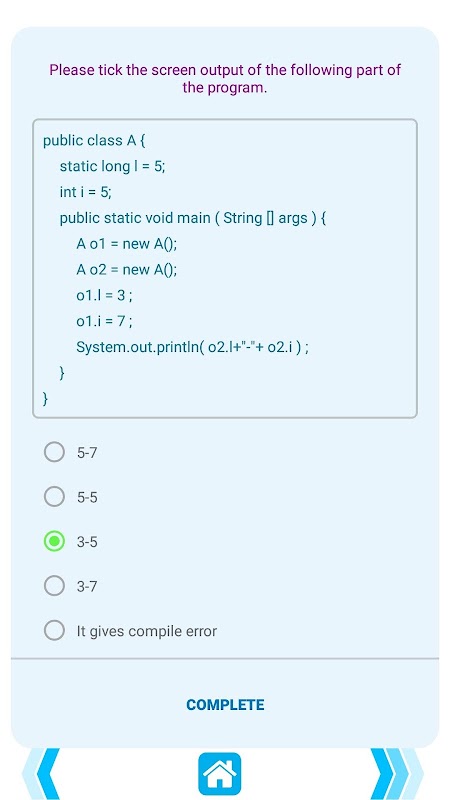Click the 'o1.l = 3 ;' statement
This screenshot has height=800, width=450.
tap(105, 296)
